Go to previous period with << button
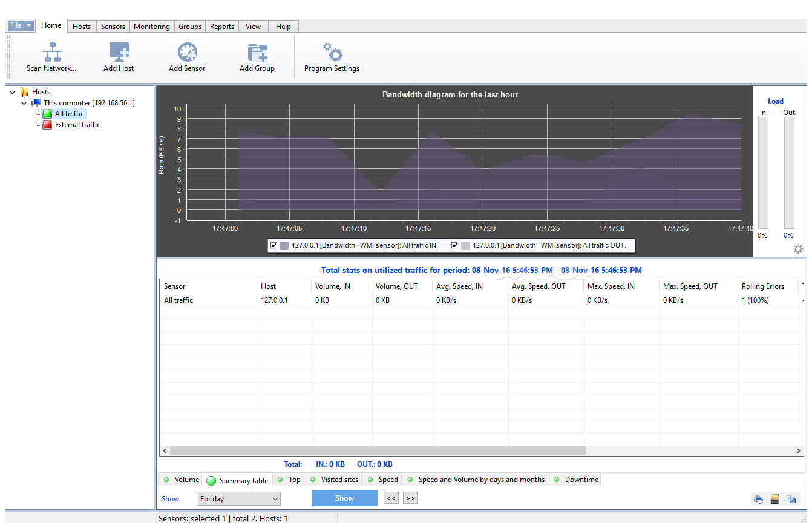The width and height of the screenshot is (812, 528). point(391,498)
